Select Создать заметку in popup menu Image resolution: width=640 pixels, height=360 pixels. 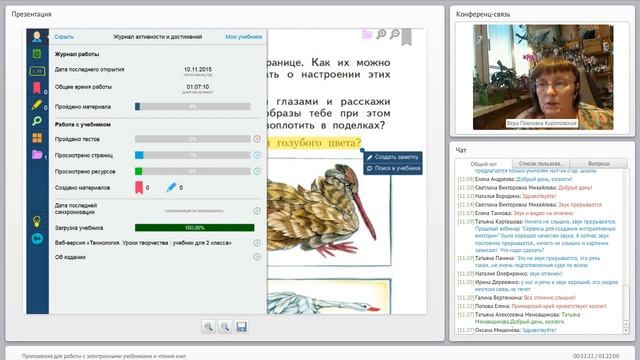(x=393, y=157)
